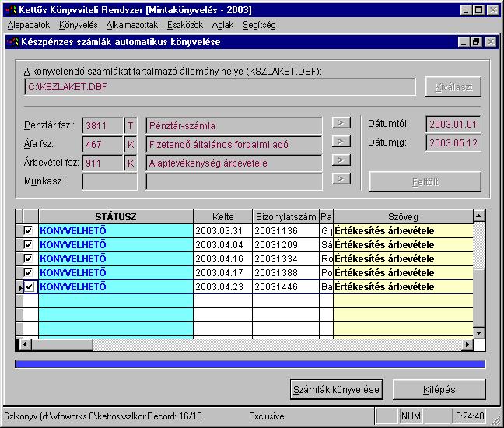Click the empty Munkasz. code field
The image size is (504, 428).
click(110, 181)
